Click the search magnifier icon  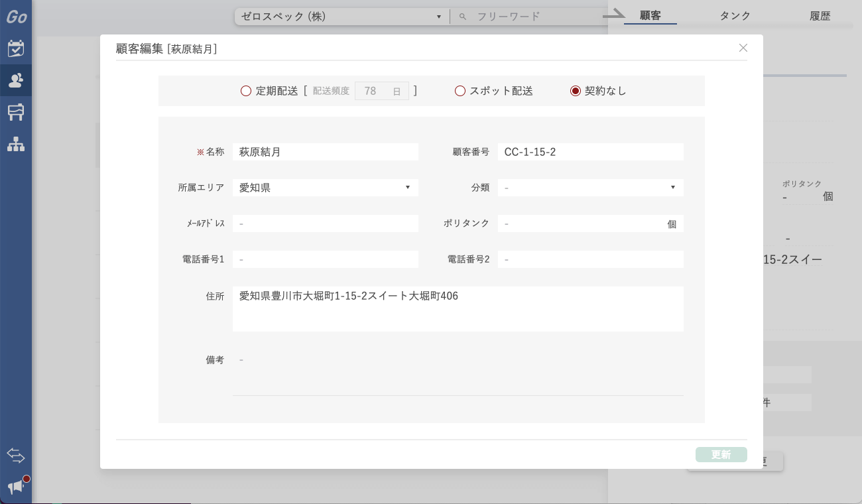[x=463, y=17]
